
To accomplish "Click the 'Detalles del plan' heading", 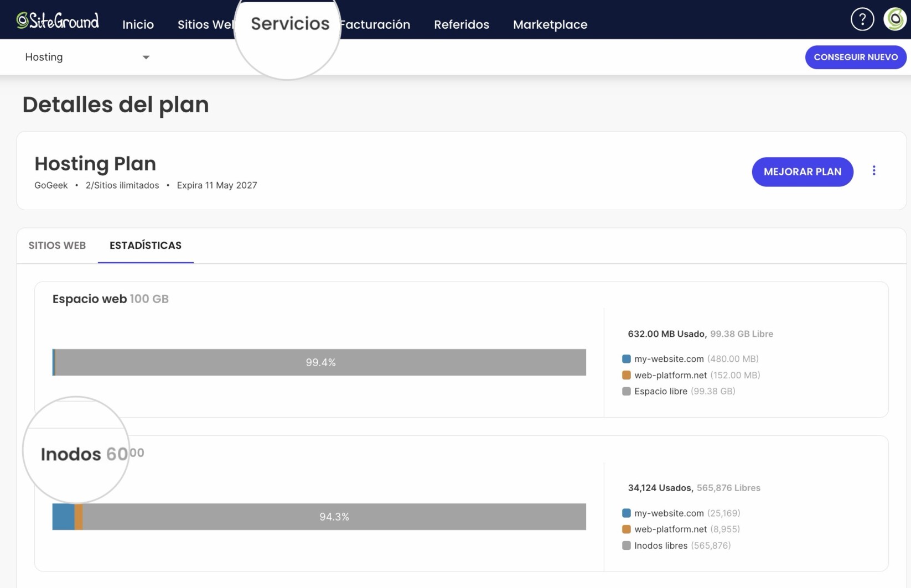I will (x=116, y=105).
